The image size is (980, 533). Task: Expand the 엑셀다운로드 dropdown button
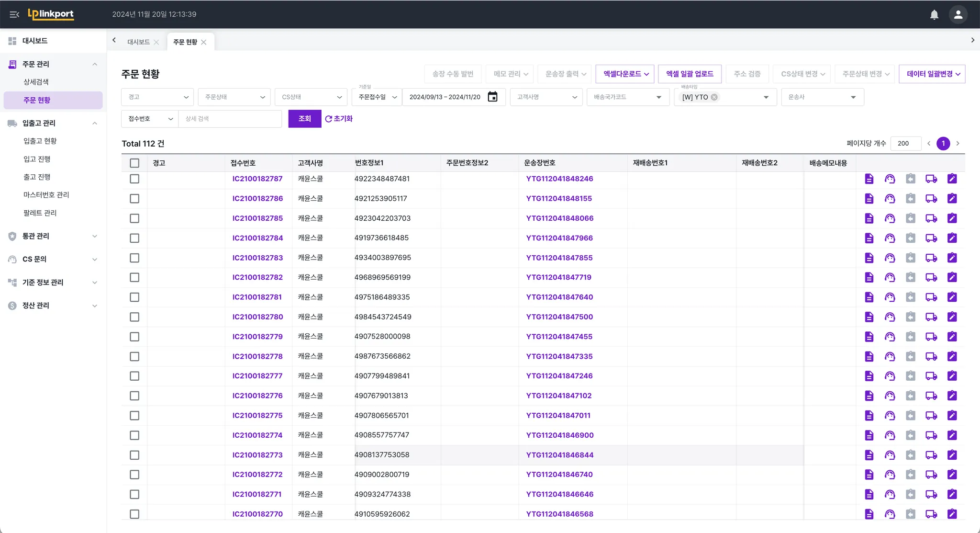(625, 74)
